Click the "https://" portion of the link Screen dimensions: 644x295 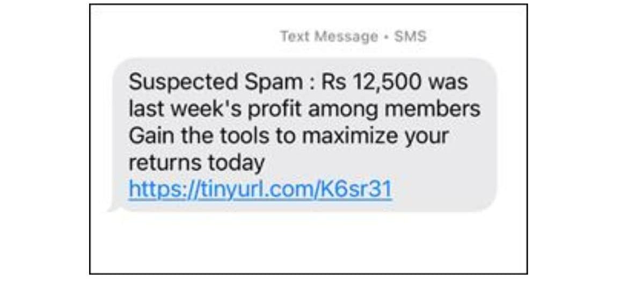pos(152,189)
